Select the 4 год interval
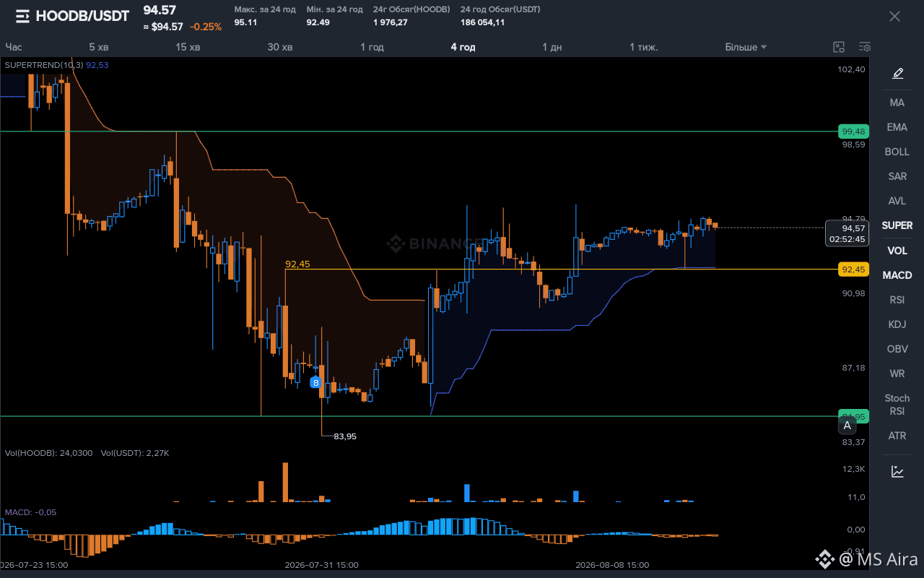 [463, 47]
